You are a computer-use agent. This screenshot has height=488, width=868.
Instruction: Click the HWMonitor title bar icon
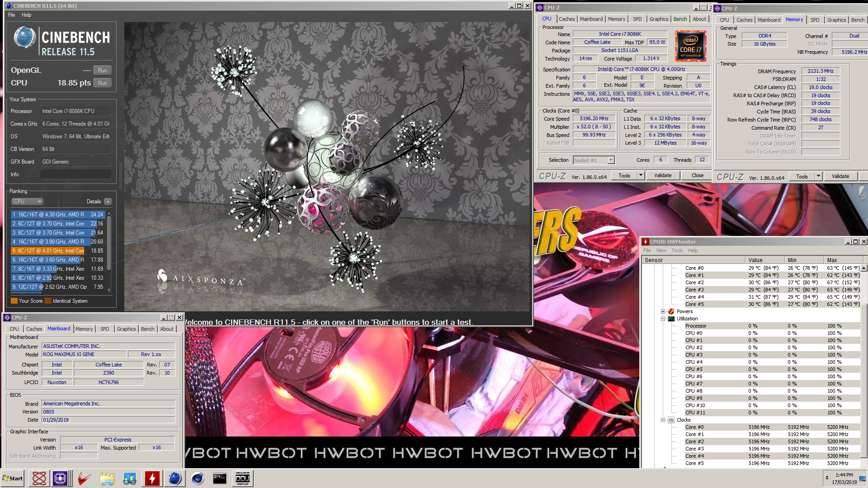click(646, 242)
